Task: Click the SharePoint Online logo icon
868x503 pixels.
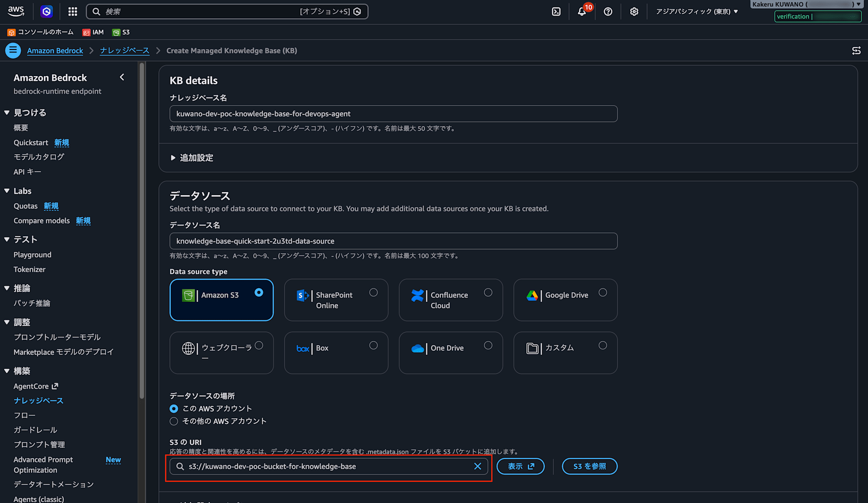Action: point(302,295)
